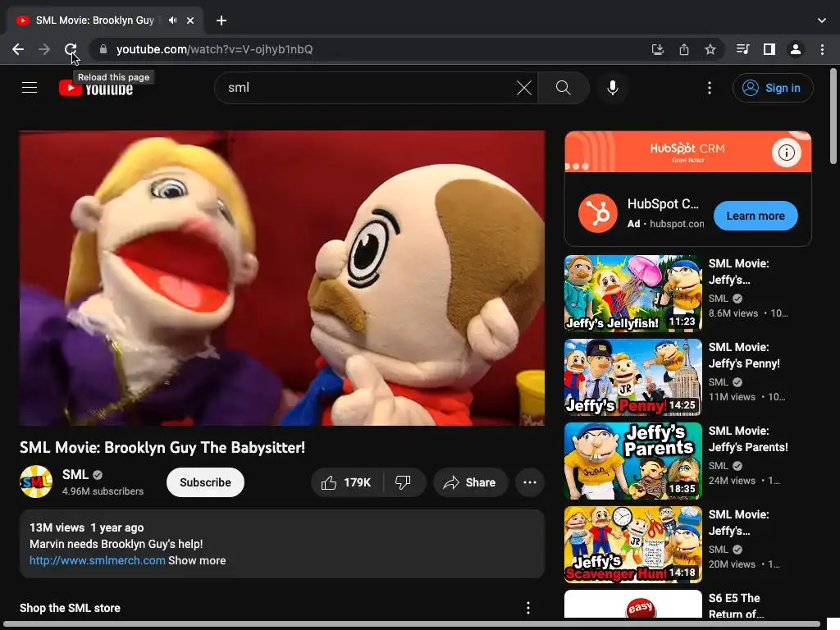Click Learn more on HubSpot ad

756,216
